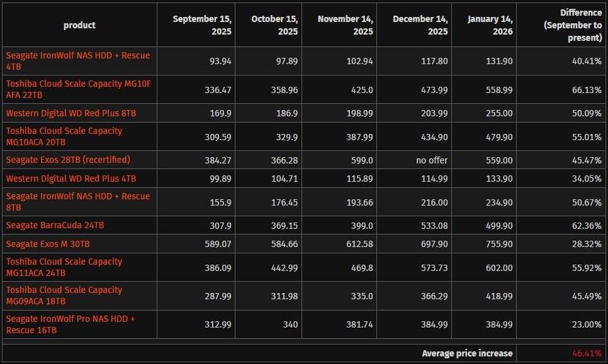Screen dimensions: 608x364
Task: Click the November 14, 2025 column header
Action: click(x=346, y=25)
